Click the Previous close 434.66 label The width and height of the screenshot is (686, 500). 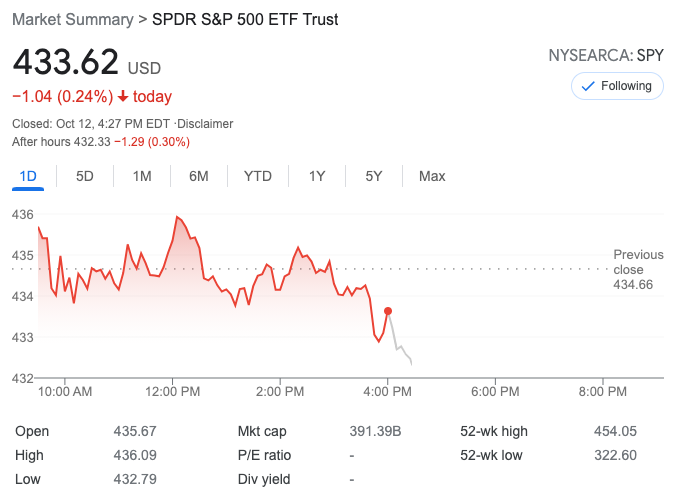(x=634, y=270)
